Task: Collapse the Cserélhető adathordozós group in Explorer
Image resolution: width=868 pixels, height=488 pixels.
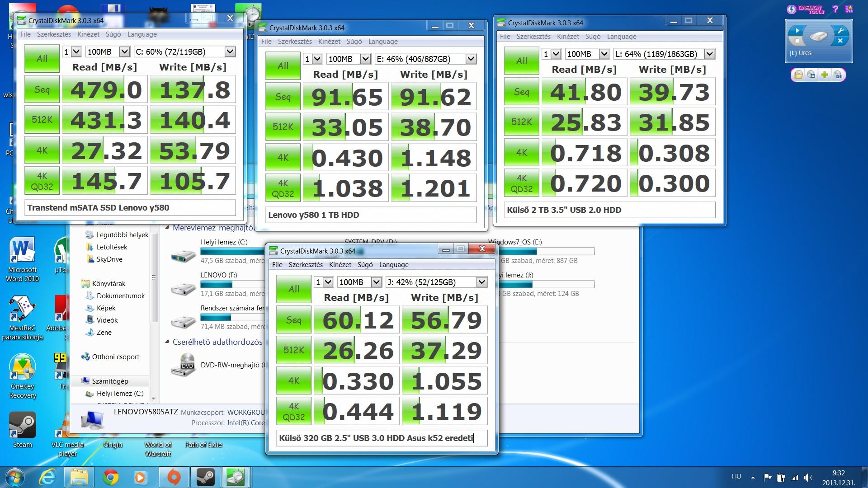Action: tap(167, 342)
